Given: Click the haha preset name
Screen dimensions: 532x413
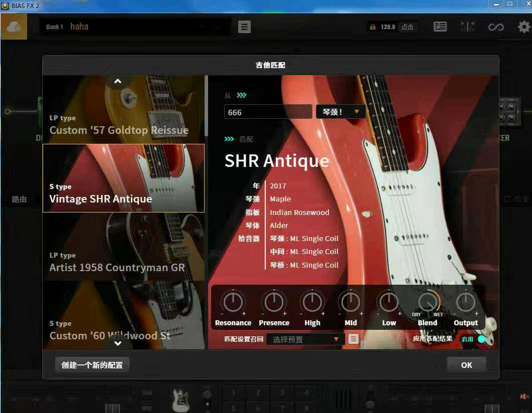Looking at the screenshot, I should [x=79, y=27].
